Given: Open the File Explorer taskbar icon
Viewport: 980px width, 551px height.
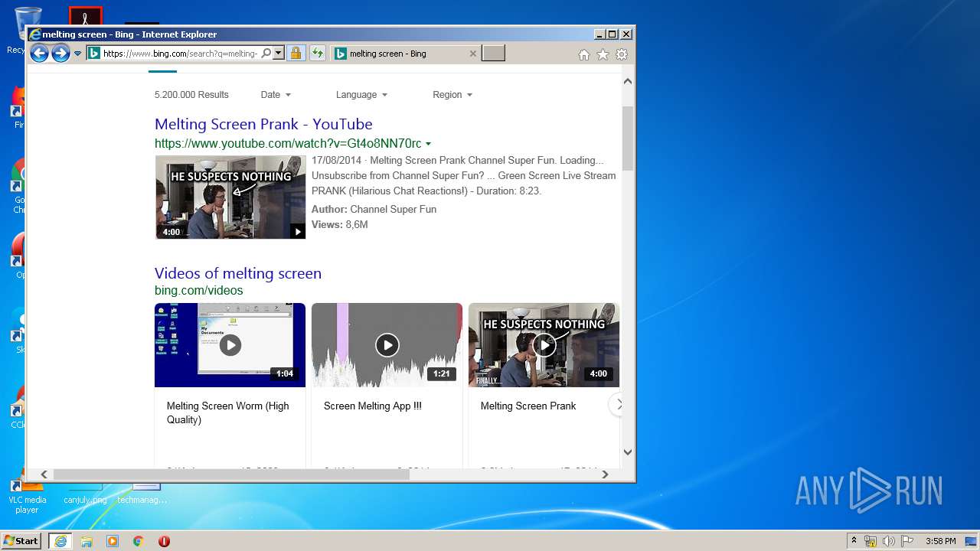Looking at the screenshot, I should point(87,541).
